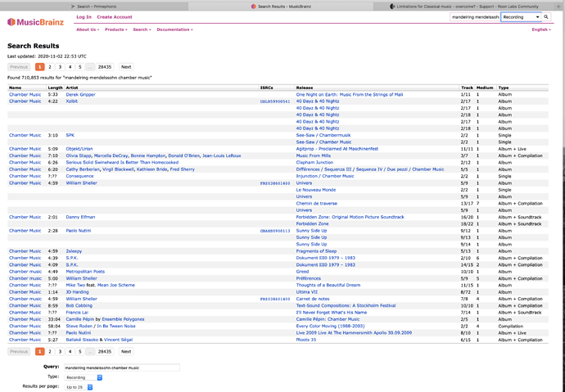Open the new tab plus button
Image resolution: width=565 pixels, height=392 pixels.
pos(559,6)
